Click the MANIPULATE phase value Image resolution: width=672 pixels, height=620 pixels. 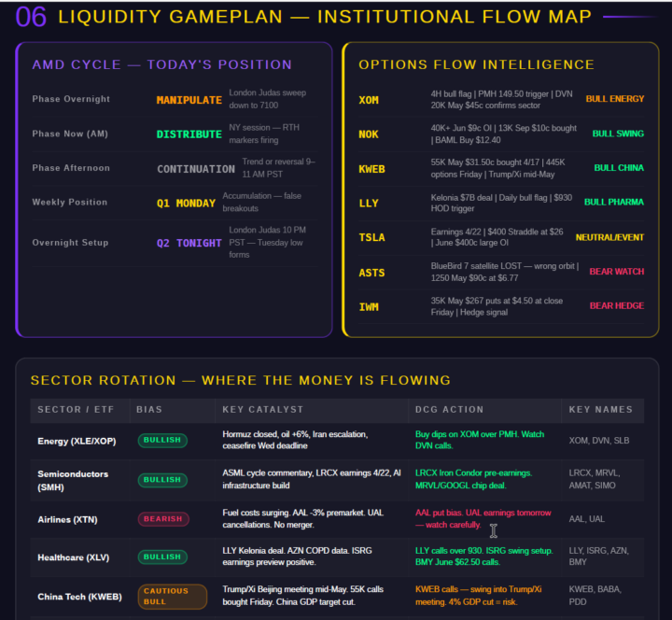coord(189,100)
